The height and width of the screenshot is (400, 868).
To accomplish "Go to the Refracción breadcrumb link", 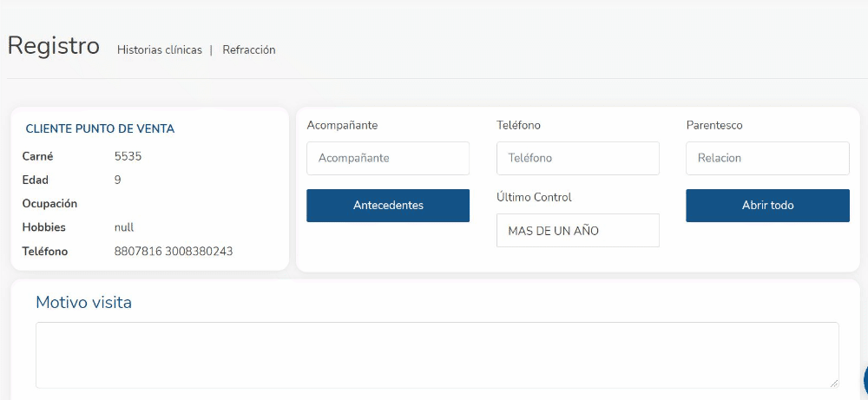I will pyautogui.click(x=248, y=49).
